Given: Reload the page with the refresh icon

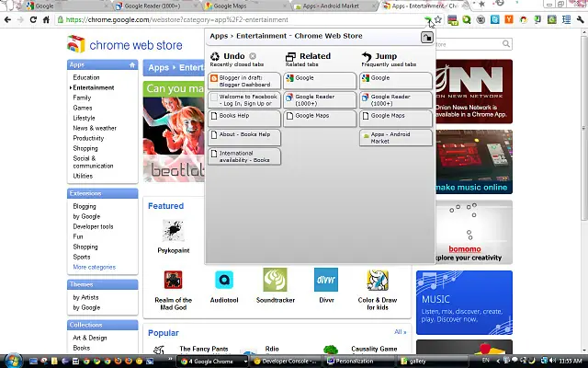Looking at the screenshot, I should (x=33, y=19).
